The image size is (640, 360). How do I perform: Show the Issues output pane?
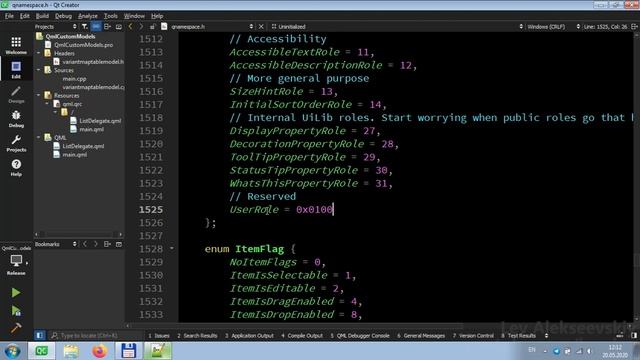click(159, 336)
